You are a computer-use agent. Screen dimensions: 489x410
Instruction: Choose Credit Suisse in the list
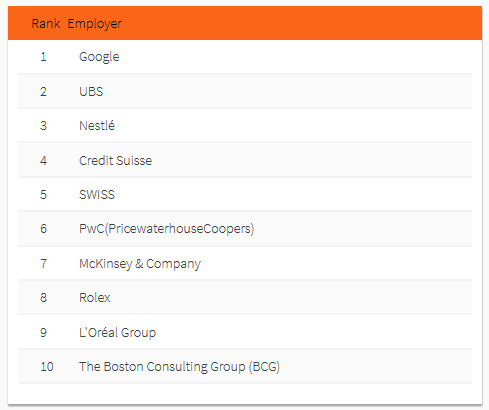115,160
